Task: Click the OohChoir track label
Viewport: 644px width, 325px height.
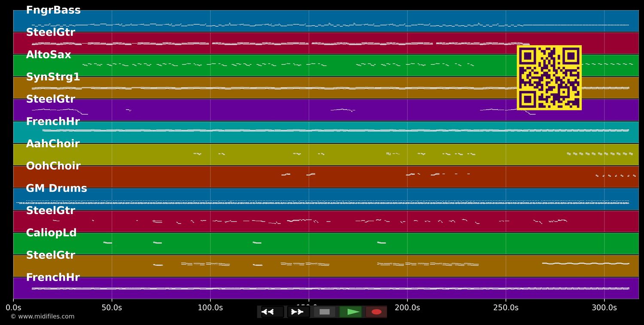Action: (53, 166)
